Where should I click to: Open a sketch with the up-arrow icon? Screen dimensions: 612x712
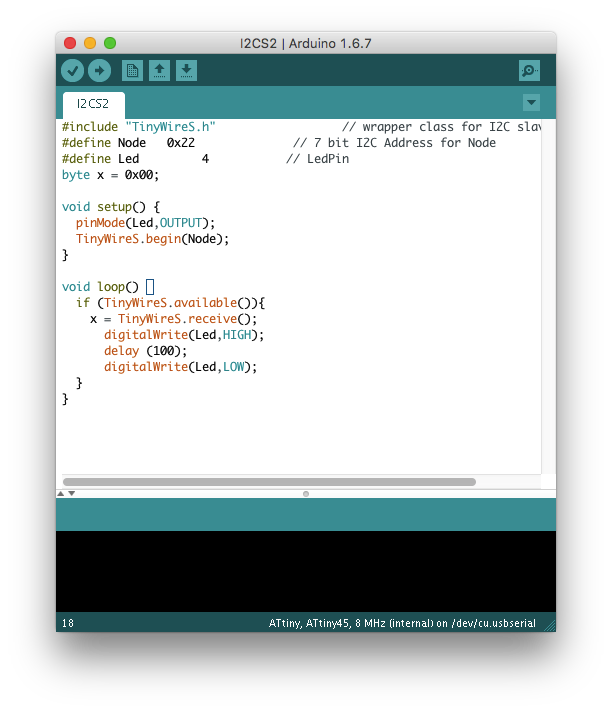159,71
